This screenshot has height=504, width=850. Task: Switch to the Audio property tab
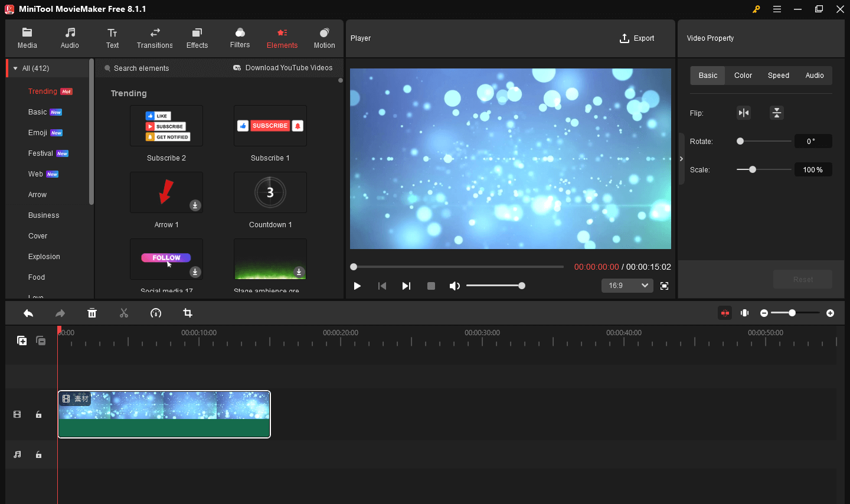coord(815,76)
